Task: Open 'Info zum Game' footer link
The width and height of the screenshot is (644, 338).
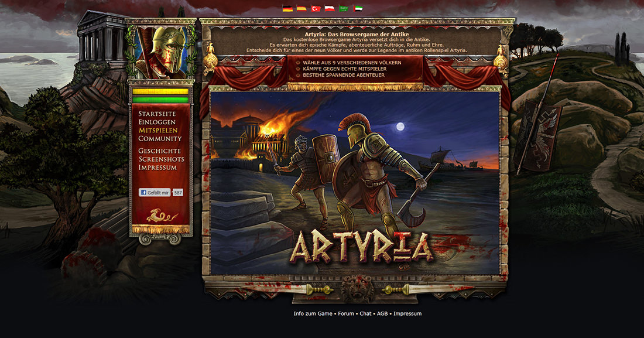Action: tap(313, 313)
